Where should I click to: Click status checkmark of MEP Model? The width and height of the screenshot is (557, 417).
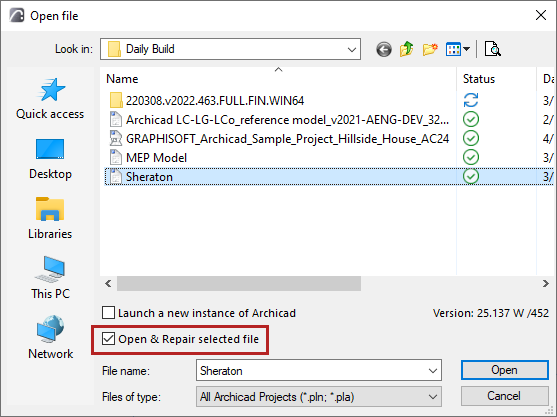[471, 157]
